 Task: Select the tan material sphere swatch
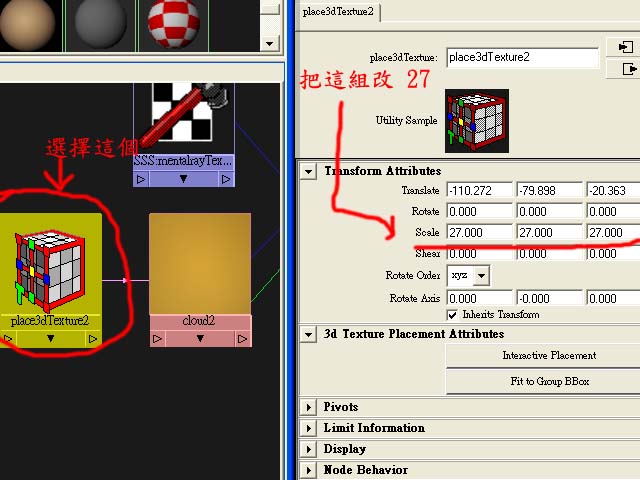(27, 24)
